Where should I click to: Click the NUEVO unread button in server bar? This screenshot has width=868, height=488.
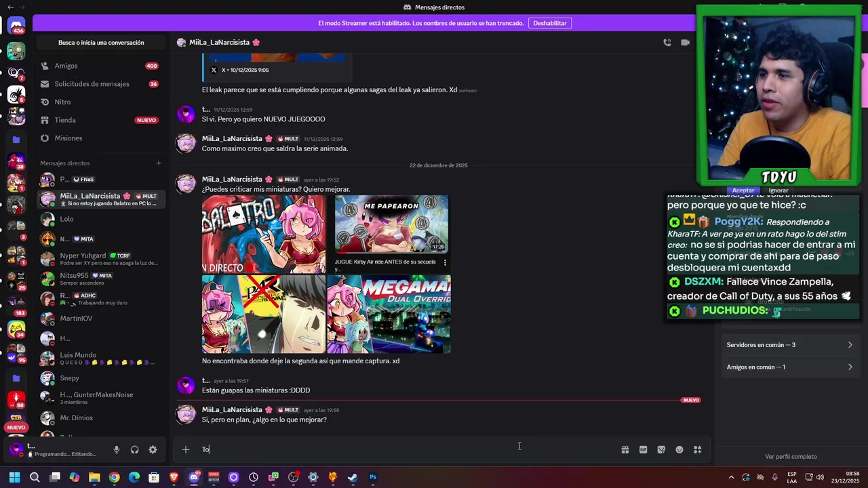pos(16,428)
